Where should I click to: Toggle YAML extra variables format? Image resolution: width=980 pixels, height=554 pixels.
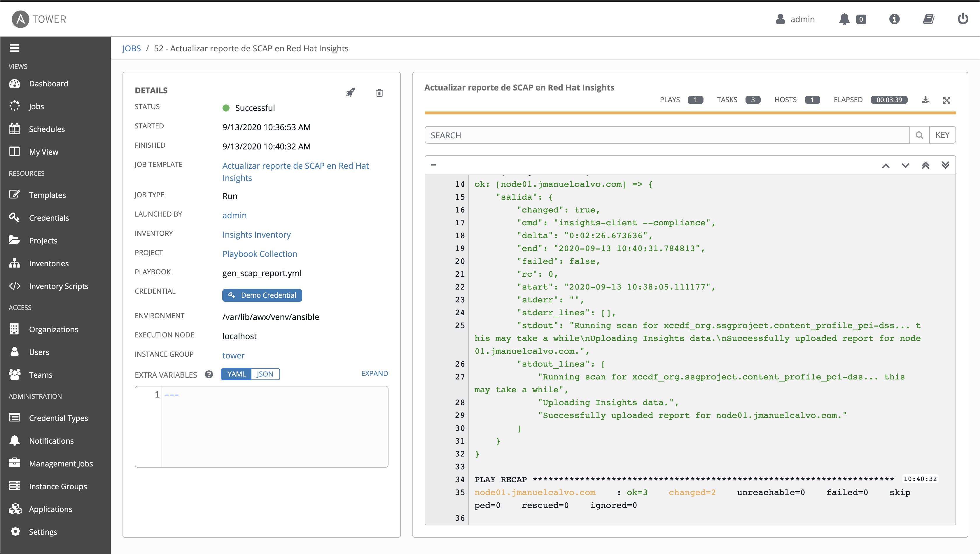click(236, 373)
